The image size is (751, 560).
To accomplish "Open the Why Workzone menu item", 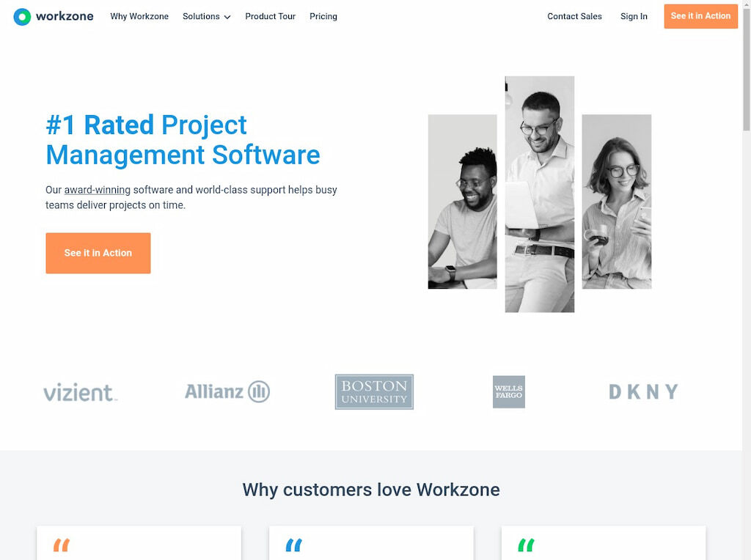I will (x=139, y=16).
